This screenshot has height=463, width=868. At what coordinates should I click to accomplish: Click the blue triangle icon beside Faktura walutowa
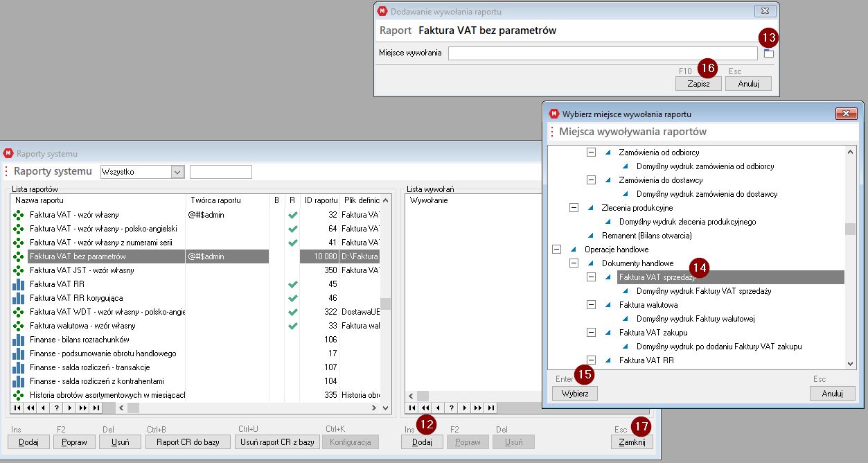click(x=608, y=305)
